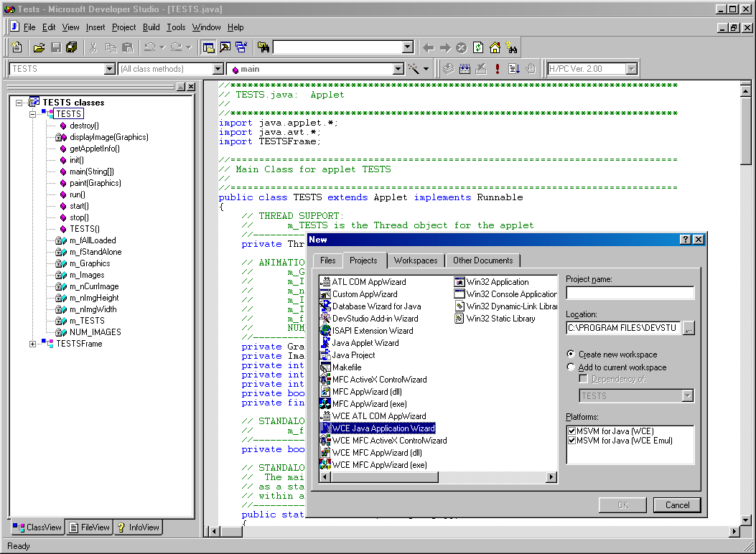Click the Save All stacked disks icon
The height and width of the screenshot is (554, 756).
click(x=72, y=47)
